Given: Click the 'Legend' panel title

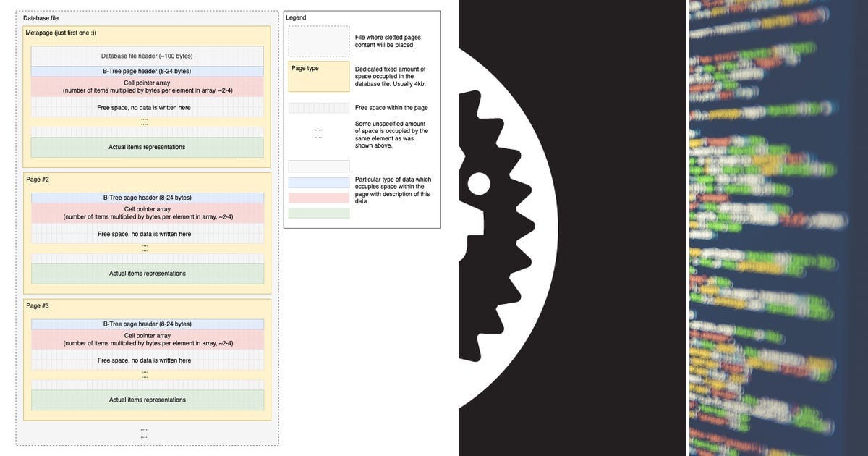Looking at the screenshot, I should [296, 17].
